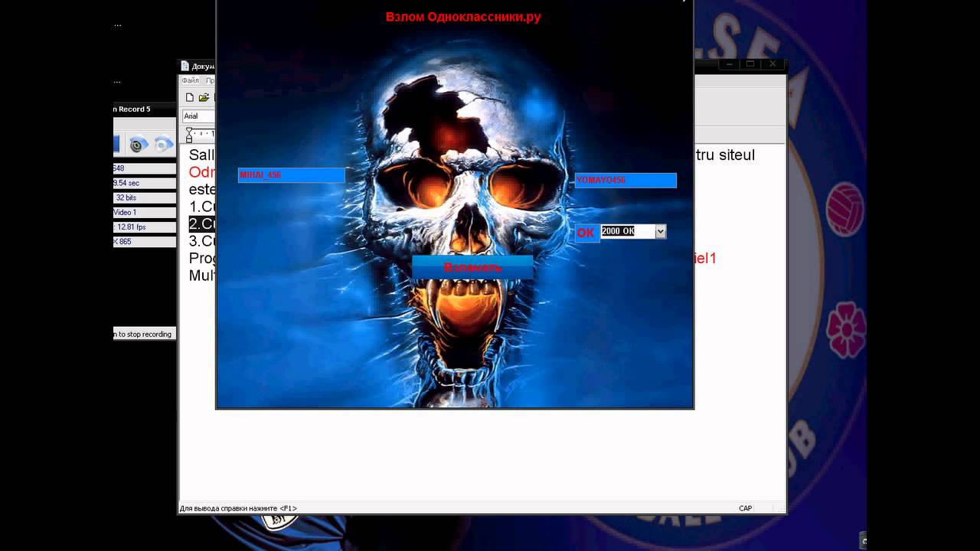Click the Arial font box in WordPad
Screen dimensions: 980x551
coord(199,116)
